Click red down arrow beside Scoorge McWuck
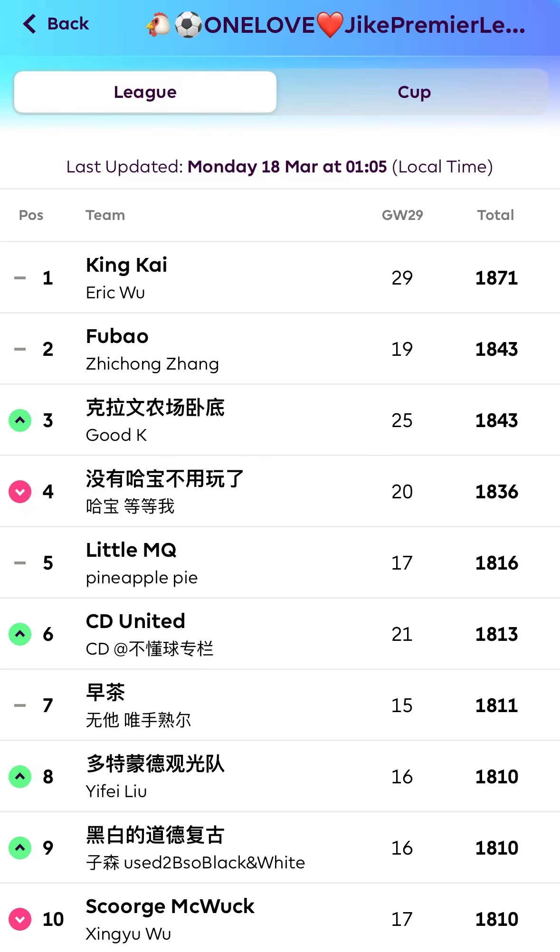The image size is (560, 952). (x=20, y=919)
